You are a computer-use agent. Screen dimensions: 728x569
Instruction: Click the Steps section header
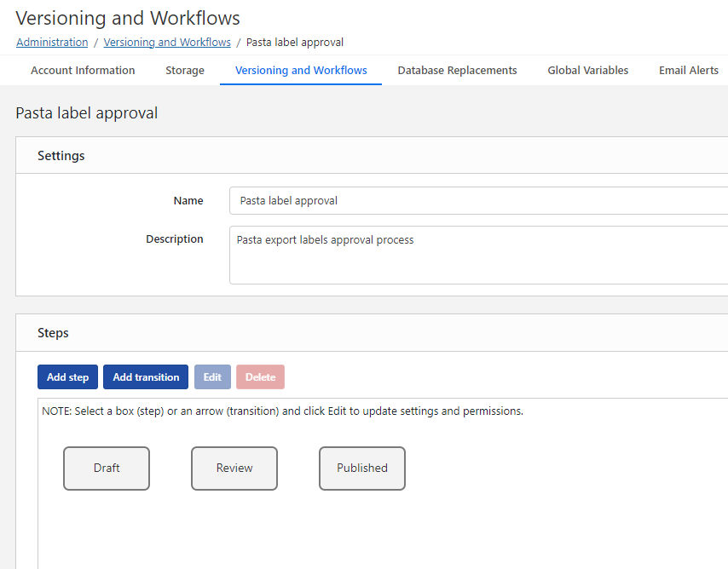point(53,333)
